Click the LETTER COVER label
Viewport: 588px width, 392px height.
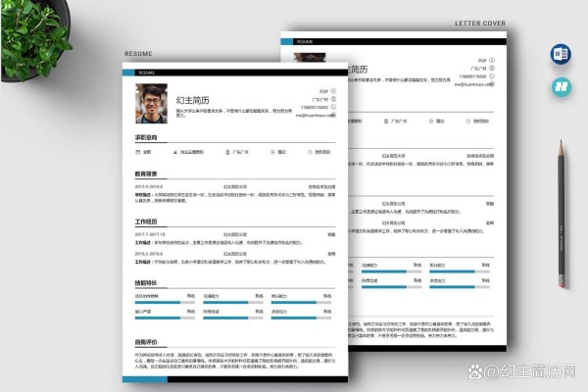click(480, 22)
